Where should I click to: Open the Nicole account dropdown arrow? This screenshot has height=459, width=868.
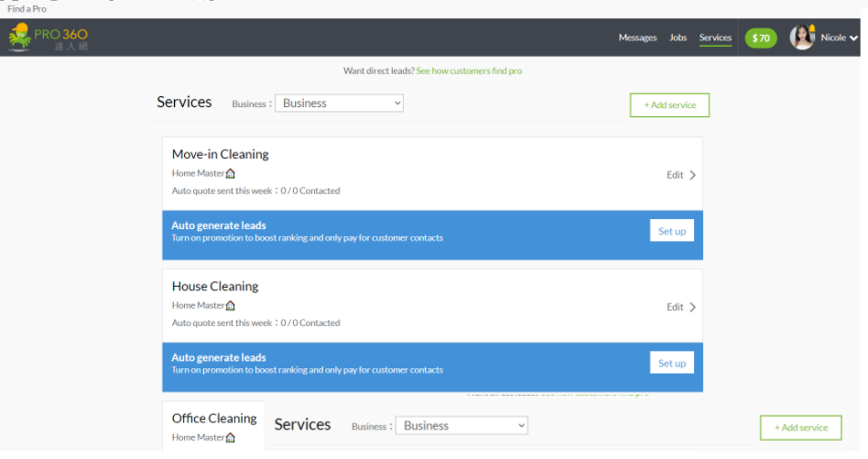[x=854, y=38]
